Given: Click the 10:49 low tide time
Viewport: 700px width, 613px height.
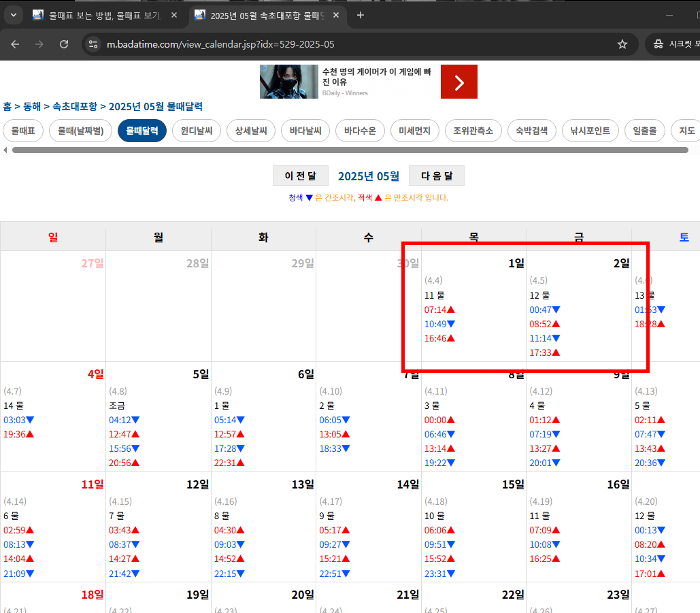Looking at the screenshot, I should coord(439,324).
